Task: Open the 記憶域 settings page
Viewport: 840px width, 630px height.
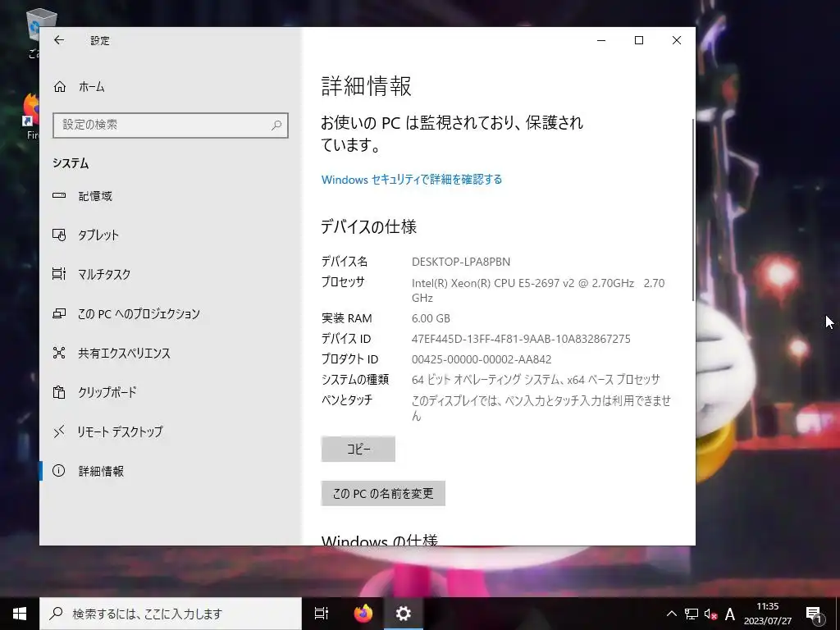Action: (171, 196)
